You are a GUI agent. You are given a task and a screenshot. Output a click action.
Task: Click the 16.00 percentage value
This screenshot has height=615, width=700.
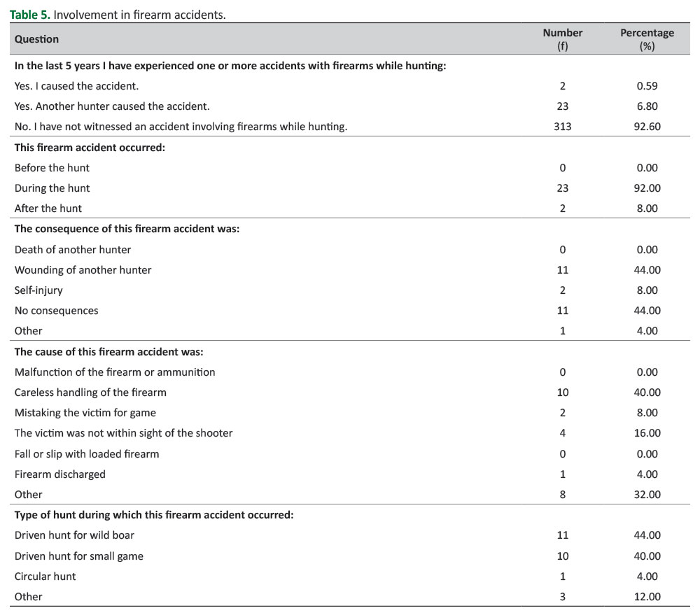coord(647,433)
